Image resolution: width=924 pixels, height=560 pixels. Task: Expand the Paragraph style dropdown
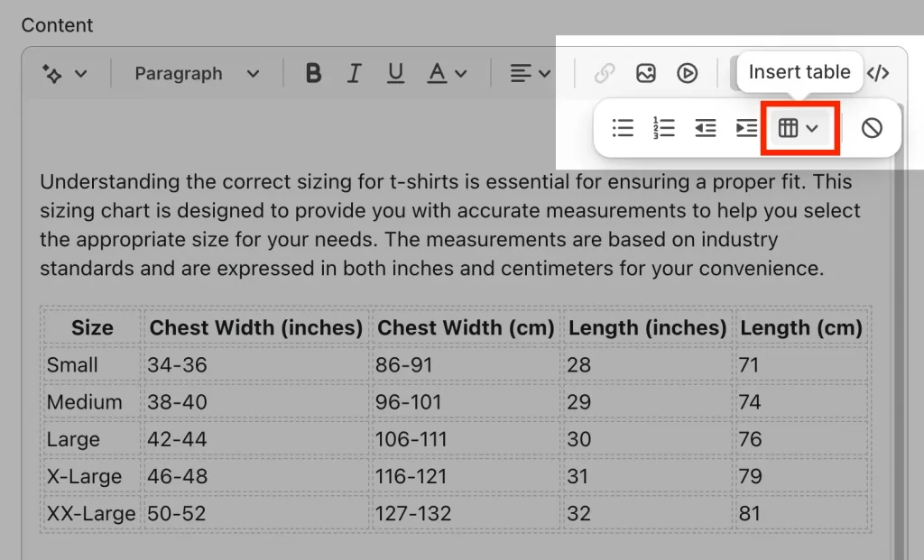[x=197, y=74]
